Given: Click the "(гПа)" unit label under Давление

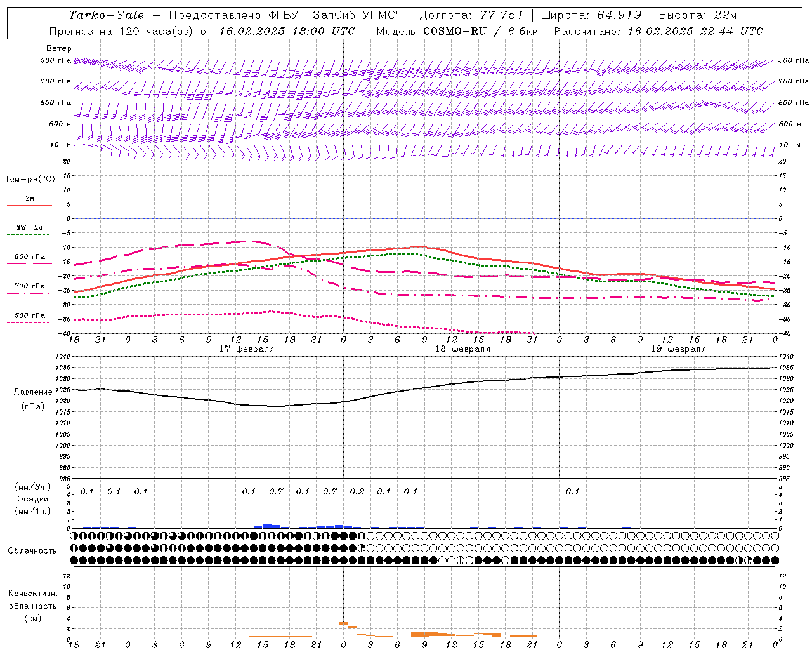Looking at the screenshot, I should click(33, 406).
